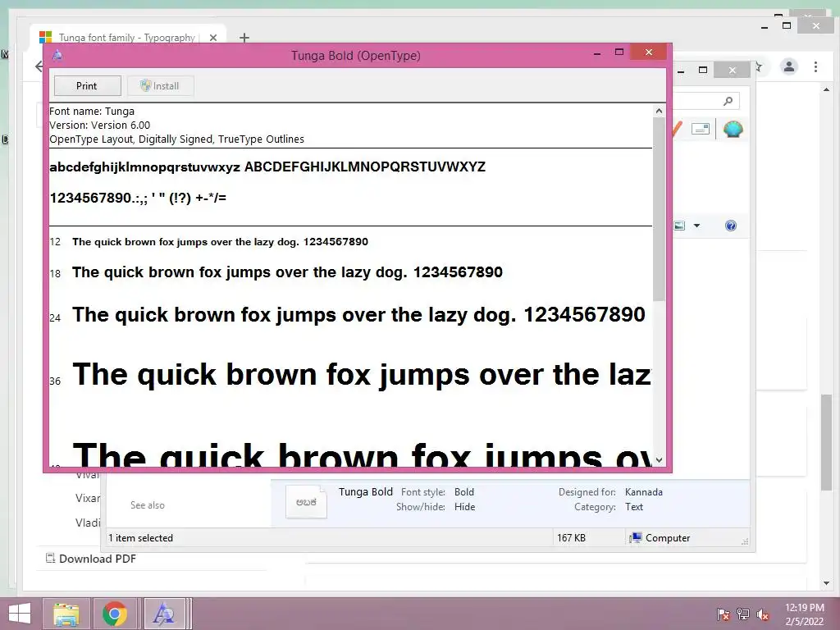Open a new Chrome tab with plus
The image size is (840, 630).
[244, 38]
